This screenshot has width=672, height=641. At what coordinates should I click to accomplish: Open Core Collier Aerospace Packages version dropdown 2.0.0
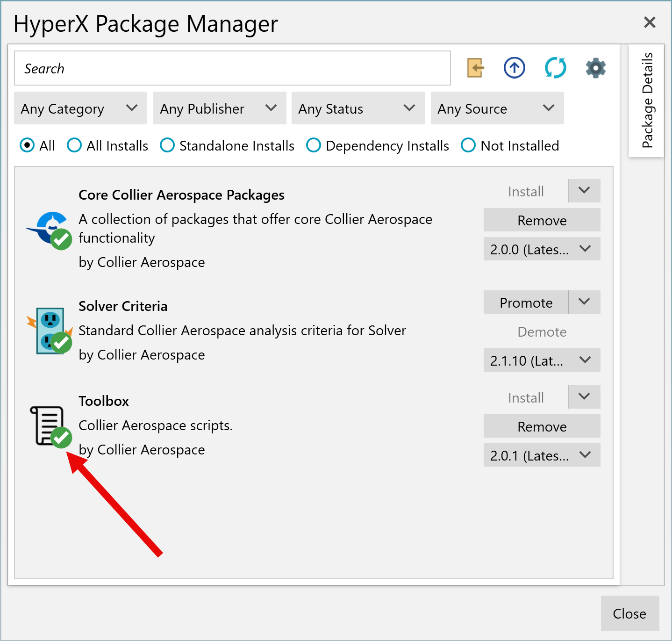[x=542, y=249]
